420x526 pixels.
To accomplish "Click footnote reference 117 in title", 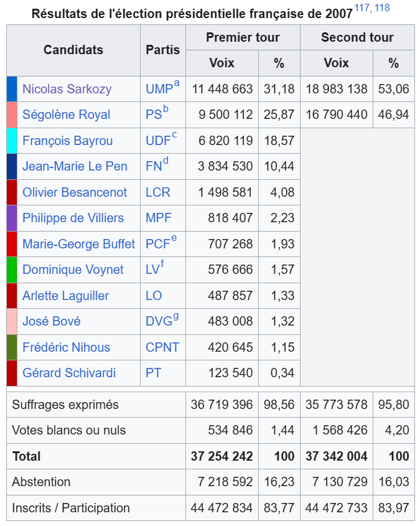I will 362,8.
